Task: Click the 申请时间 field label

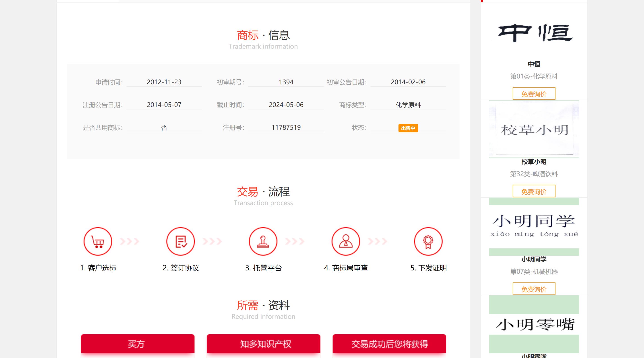Action: 109,82
